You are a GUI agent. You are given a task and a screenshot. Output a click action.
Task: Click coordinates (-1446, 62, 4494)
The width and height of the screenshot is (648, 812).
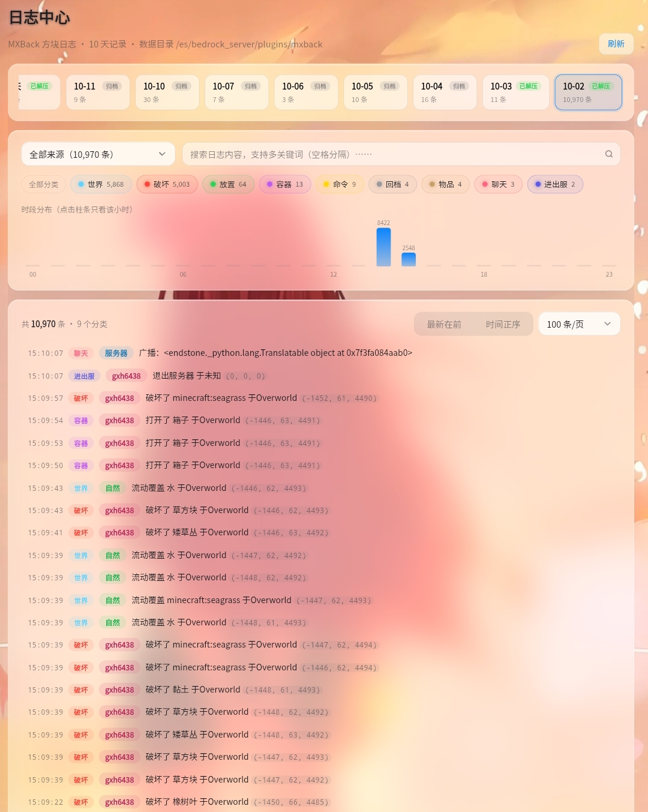(x=340, y=668)
